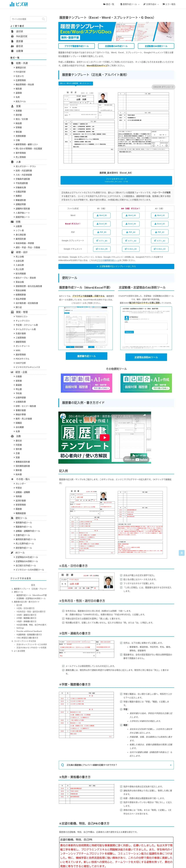Select the 開発・管理 category heading

(22, 312)
